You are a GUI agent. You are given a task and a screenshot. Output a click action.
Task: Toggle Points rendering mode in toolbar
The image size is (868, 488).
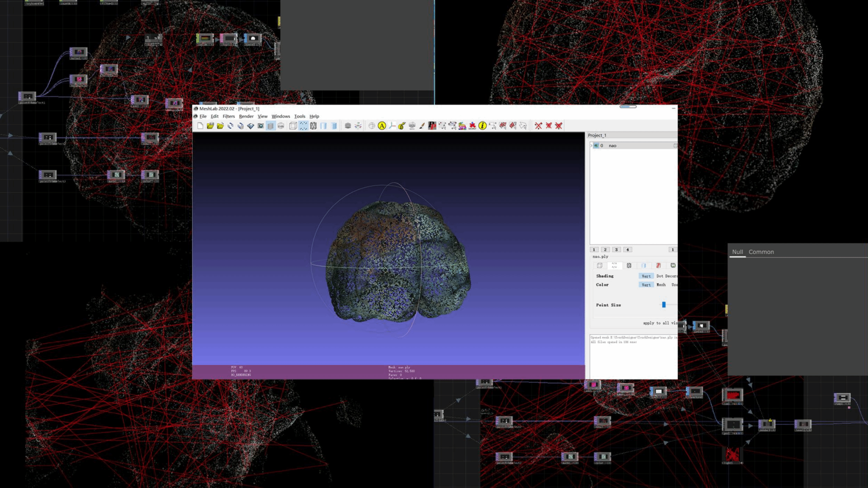pyautogui.click(x=303, y=126)
